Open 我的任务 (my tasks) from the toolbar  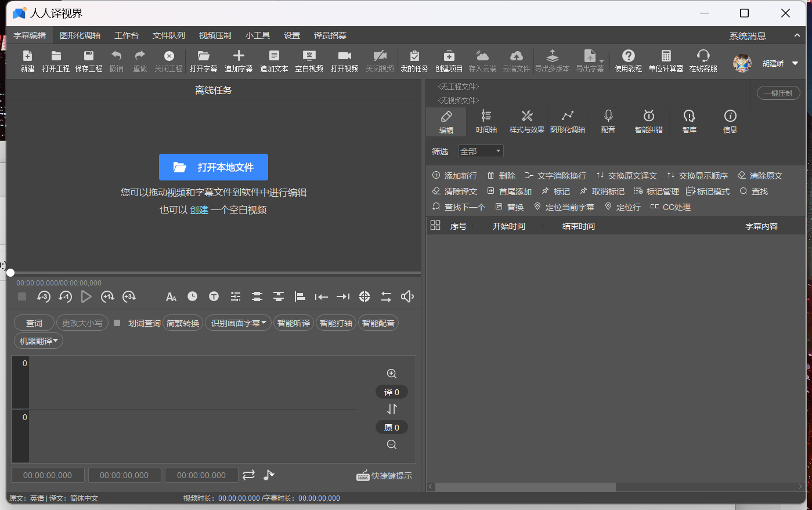[x=414, y=61]
